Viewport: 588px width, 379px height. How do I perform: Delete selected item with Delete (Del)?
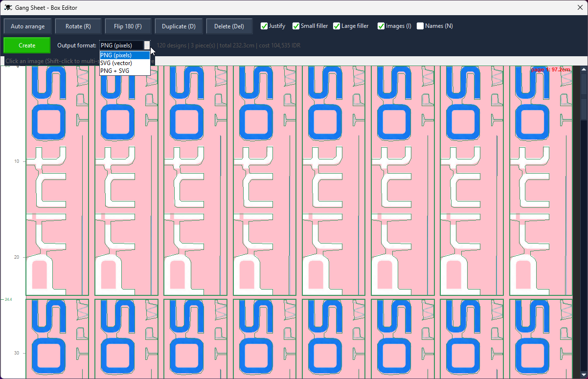coord(229,26)
